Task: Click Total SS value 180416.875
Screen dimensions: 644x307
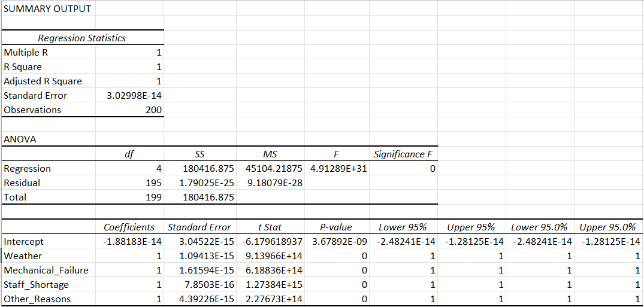Action: [200, 197]
